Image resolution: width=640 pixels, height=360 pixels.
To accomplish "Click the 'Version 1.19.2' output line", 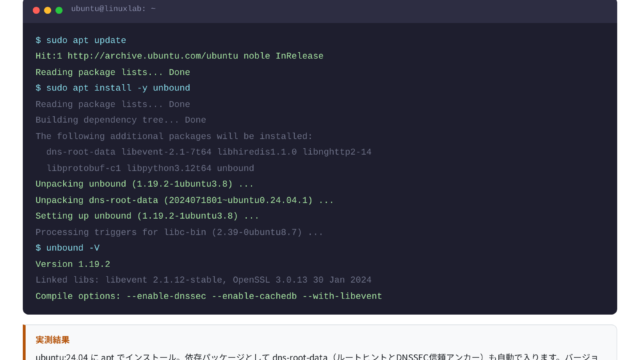I will 73,264.
